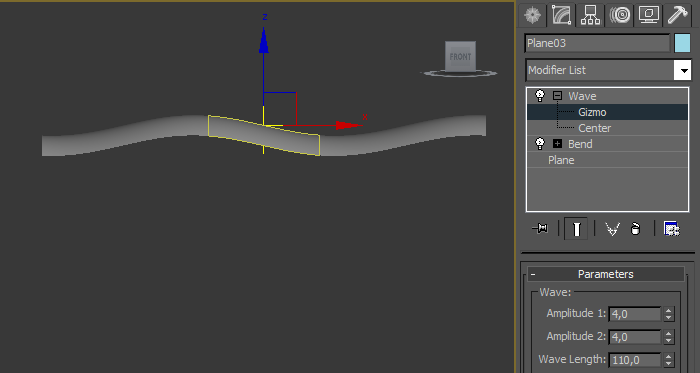Expand the Bend modifier sub-objects
The image size is (700, 373).
tap(557, 144)
